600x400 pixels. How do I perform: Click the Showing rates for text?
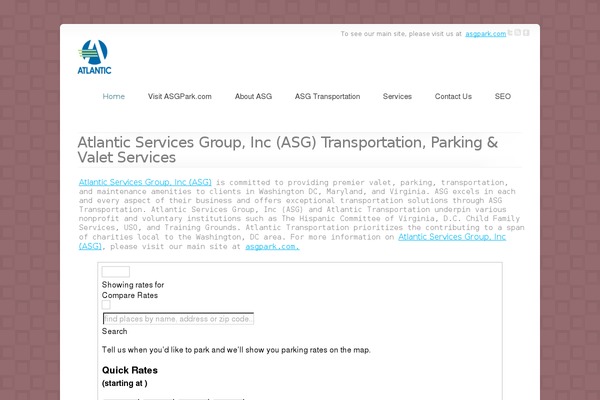pos(133,285)
